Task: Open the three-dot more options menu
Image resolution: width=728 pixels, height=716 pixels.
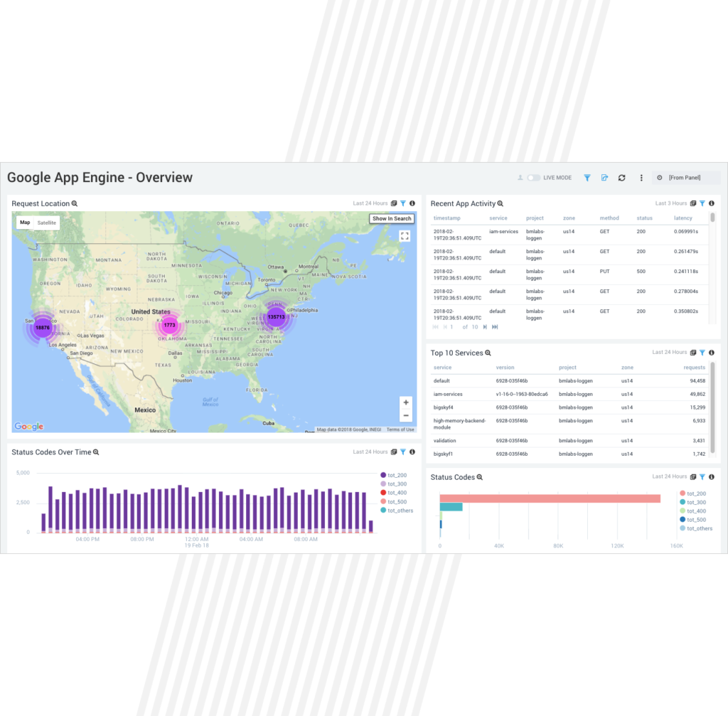Action: pyautogui.click(x=641, y=178)
